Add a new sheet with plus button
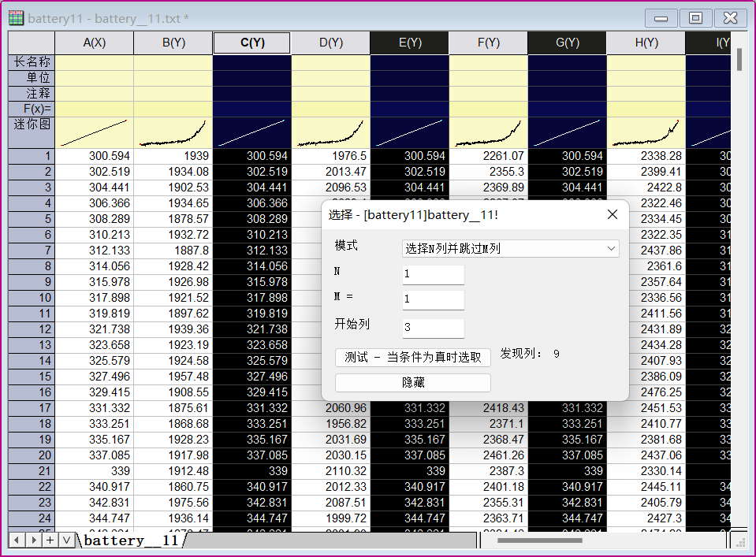756x557 pixels. point(50,540)
